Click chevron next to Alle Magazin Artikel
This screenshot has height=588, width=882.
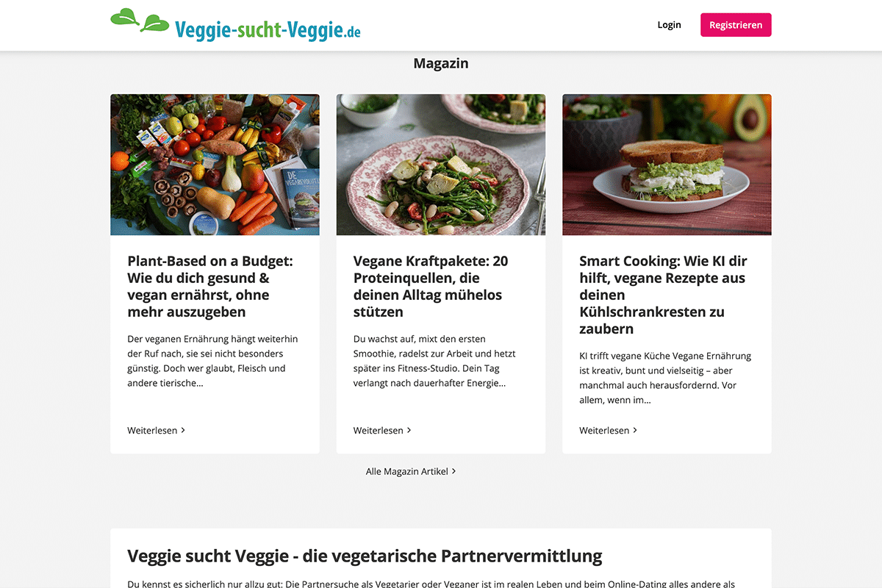click(x=454, y=471)
